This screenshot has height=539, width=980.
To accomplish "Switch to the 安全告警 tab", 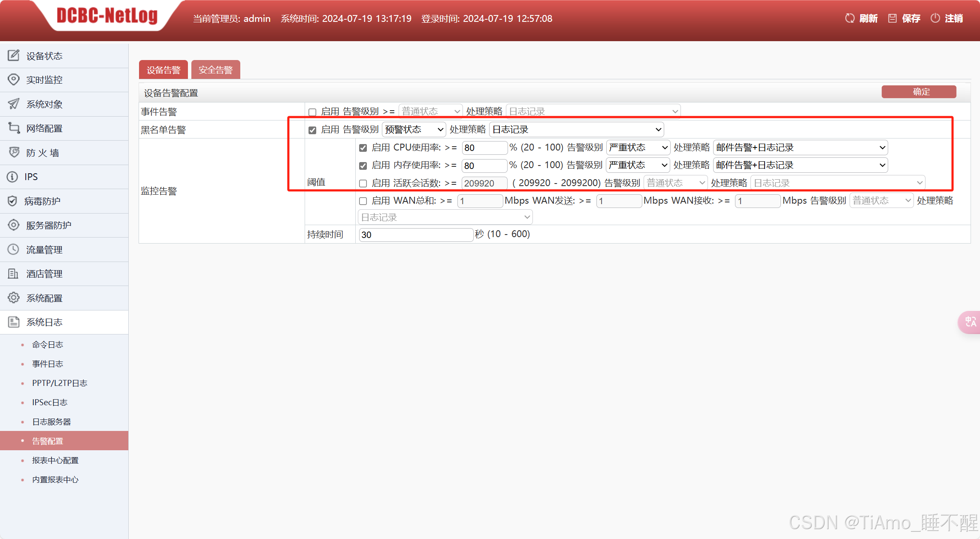I will (x=216, y=70).
